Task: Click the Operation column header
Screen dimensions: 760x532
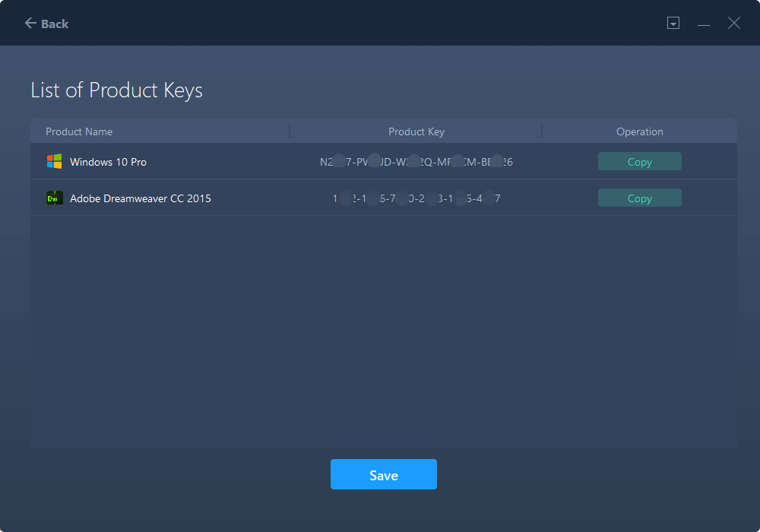Action: [x=639, y=131]
